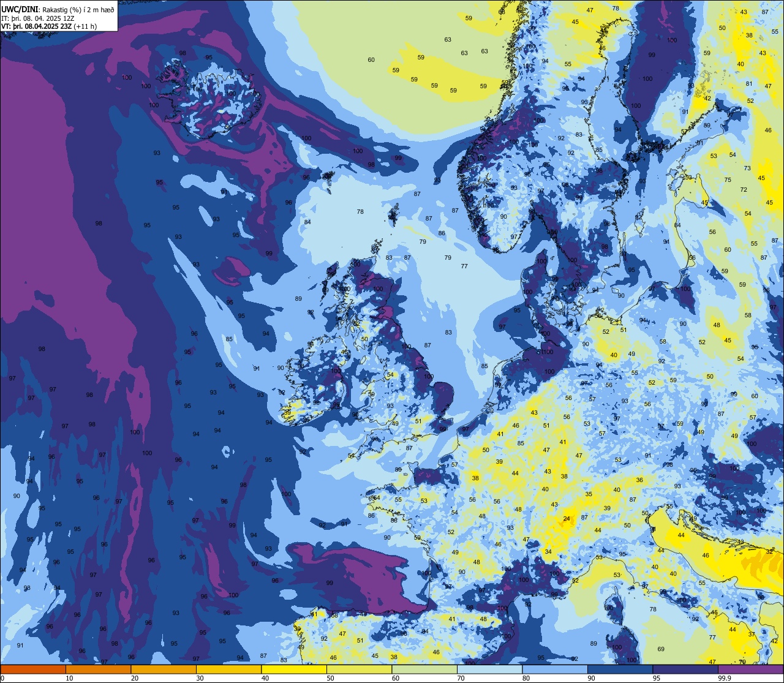Click the humidity value '69' on the map
This screenshot has width=784, height=683.
[661, 649]
